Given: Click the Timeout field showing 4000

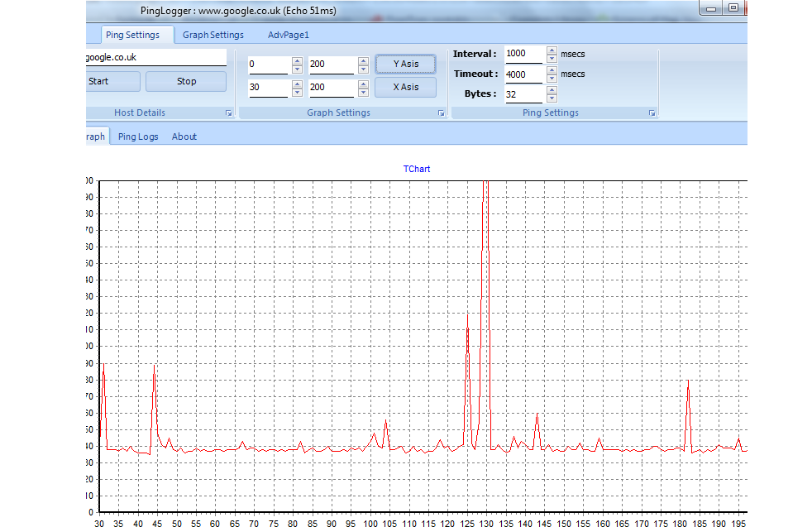Looking at the screenshot, I should click(524, 74).
